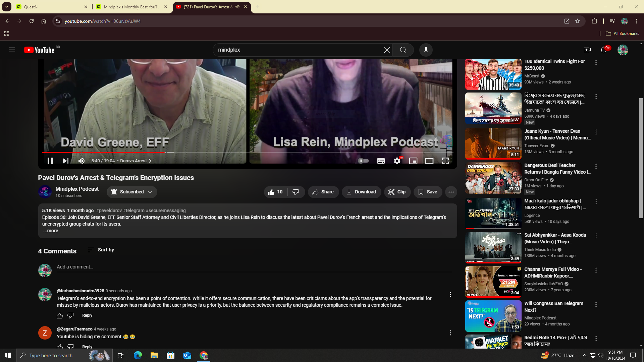Open Chrome's three-dot menu

pyautogui.click(x=637, y=21)
